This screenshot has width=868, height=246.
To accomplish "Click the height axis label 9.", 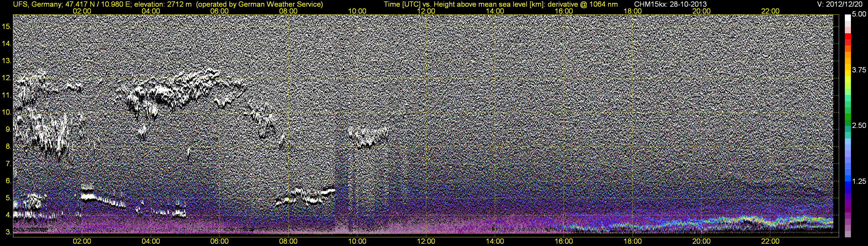I will click(x=8, y=129).
